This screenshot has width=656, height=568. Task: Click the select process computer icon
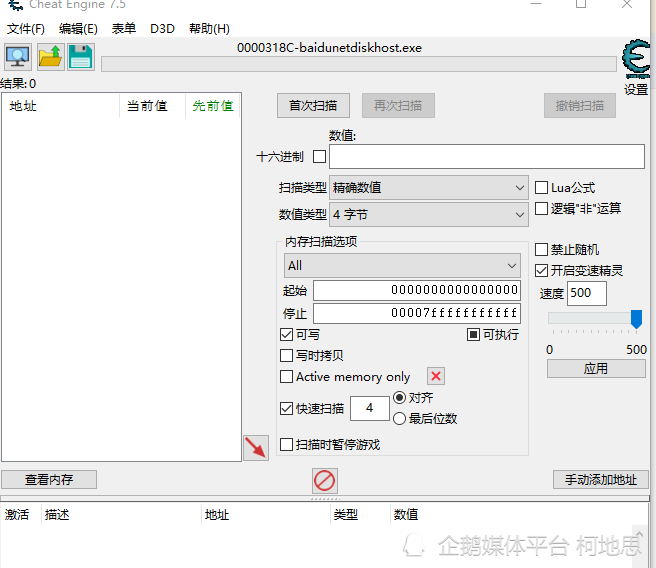[x=18, y=57]
